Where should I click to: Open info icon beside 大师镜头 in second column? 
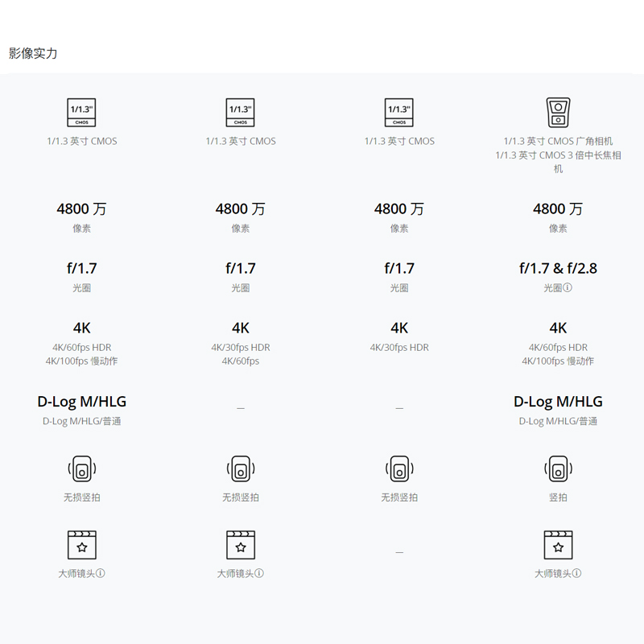click(259, 574)
